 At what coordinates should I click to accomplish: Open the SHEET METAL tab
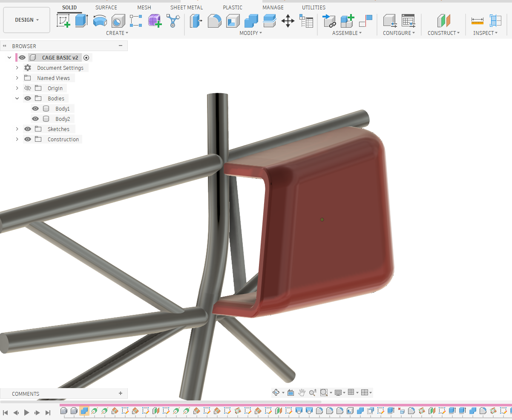pos(187,7)
